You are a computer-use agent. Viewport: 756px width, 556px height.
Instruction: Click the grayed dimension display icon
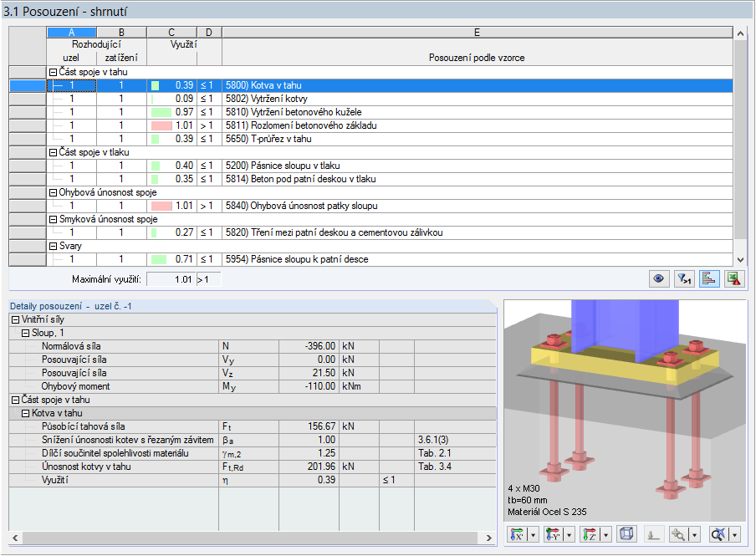coord(653,534)
